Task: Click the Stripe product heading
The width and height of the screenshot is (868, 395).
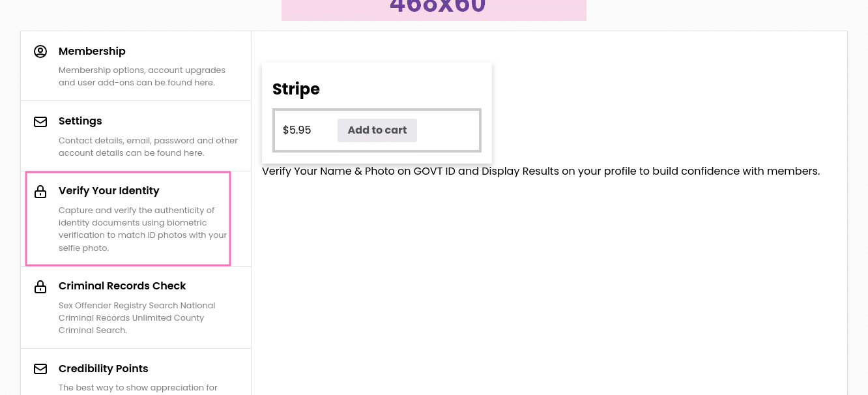Action: pos(296,89)
